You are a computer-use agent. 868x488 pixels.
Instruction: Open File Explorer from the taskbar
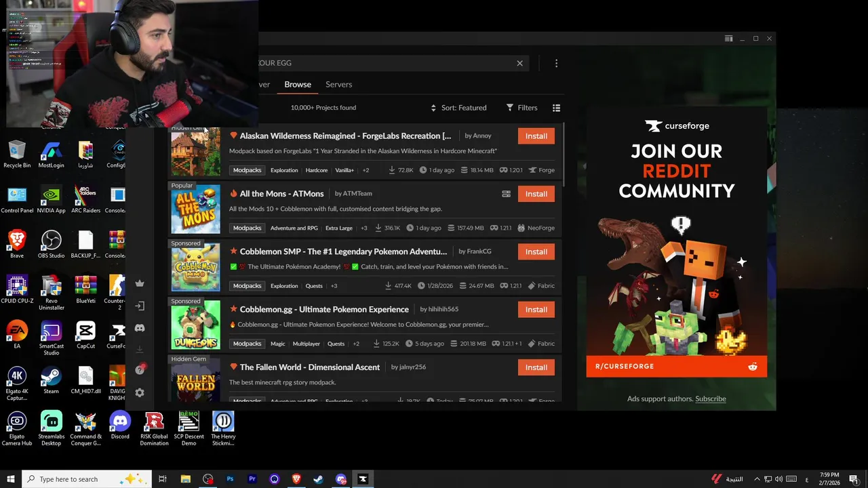pos(185,479)
